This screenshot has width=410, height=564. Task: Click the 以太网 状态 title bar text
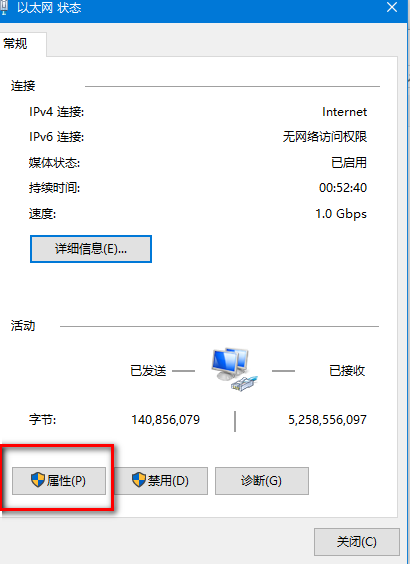[x=49, y=8]
